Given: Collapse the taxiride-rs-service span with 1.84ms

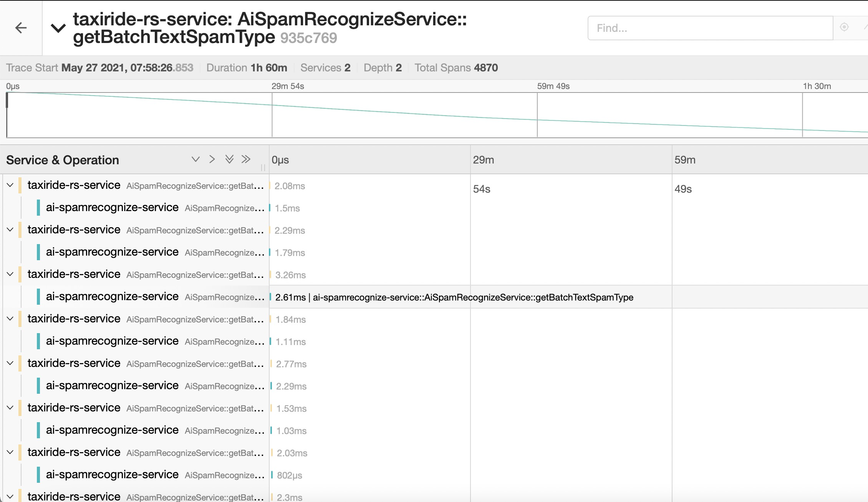Looking at the screenshot, I should pyautogui.click(x=10, y=319).
